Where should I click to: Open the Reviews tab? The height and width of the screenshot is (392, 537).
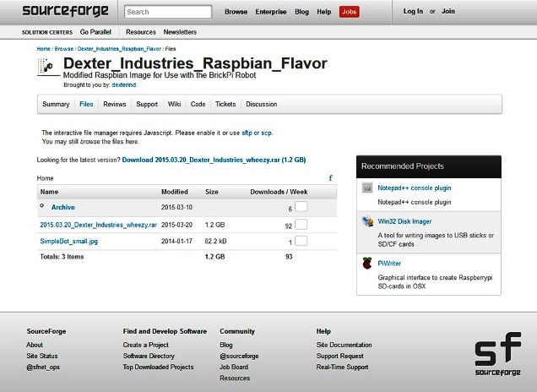coord(115,104)
